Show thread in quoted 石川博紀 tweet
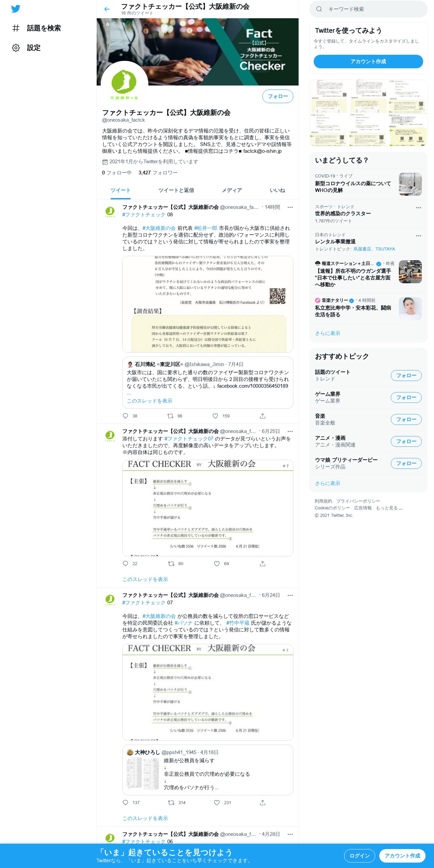The width and height of the screenshot is (434, 868). [x=149, y=401]
